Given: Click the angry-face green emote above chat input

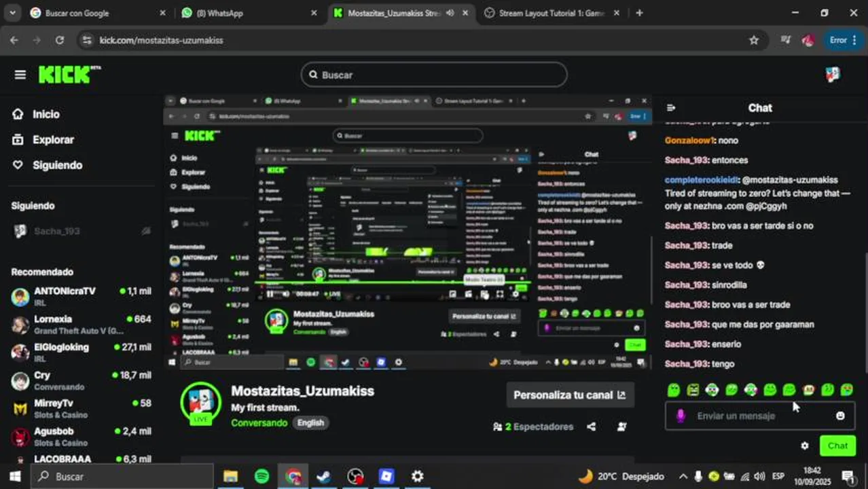Looking at the screenshot, I should pos(693,390).
